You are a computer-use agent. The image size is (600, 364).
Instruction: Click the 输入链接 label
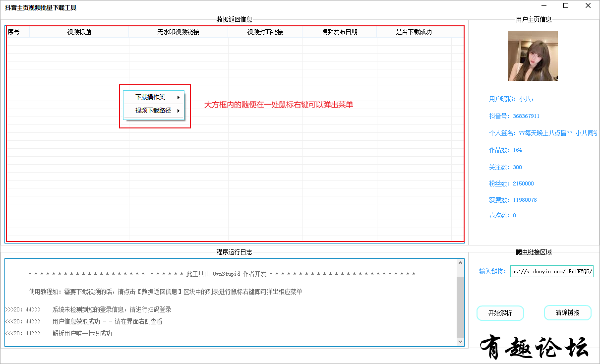point(493,271)
